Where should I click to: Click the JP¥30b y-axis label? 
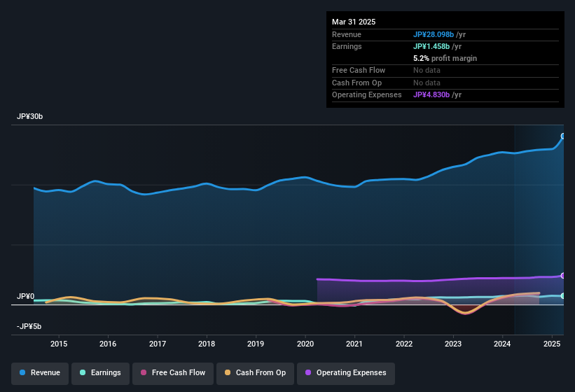[29, 116]
